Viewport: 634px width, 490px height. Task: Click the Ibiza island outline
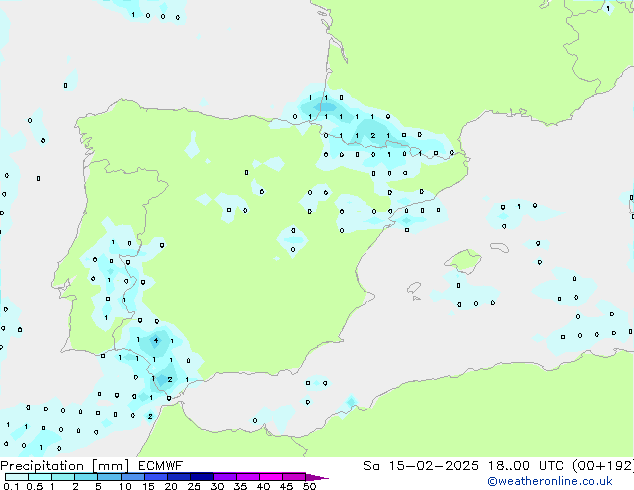[414, 288]
